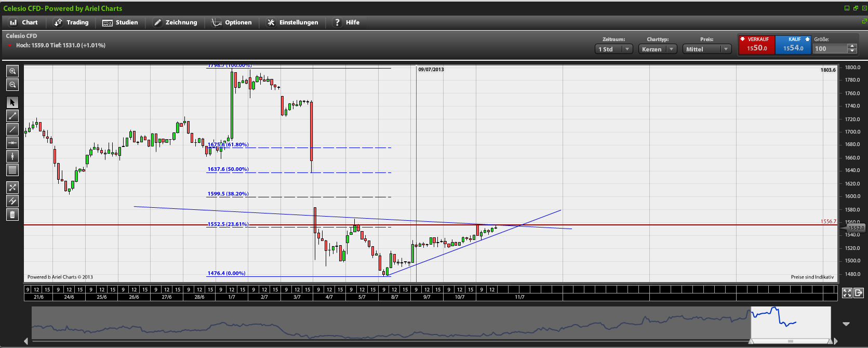Click the trash can delete drawings icon
Viewport: 868px width, 348px height.
pos(12,215)
